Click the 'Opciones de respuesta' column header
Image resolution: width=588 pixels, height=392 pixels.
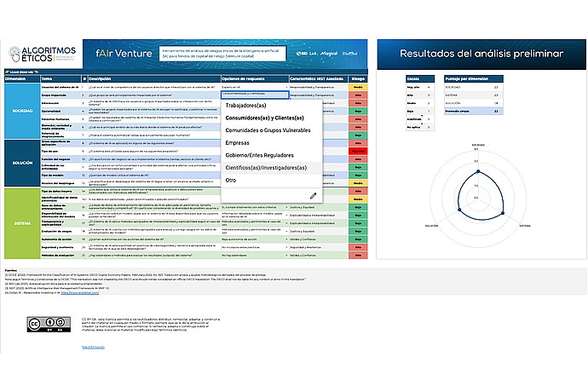[x=255, y=78]
